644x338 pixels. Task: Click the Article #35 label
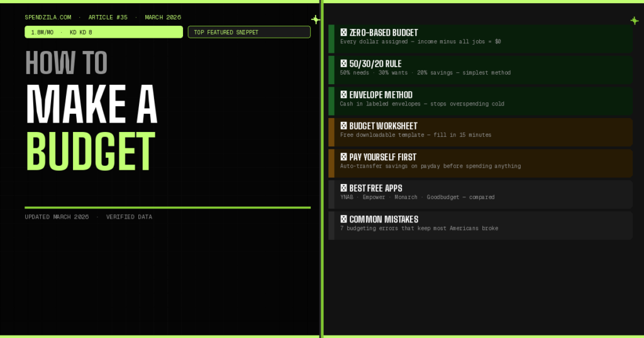108,17
